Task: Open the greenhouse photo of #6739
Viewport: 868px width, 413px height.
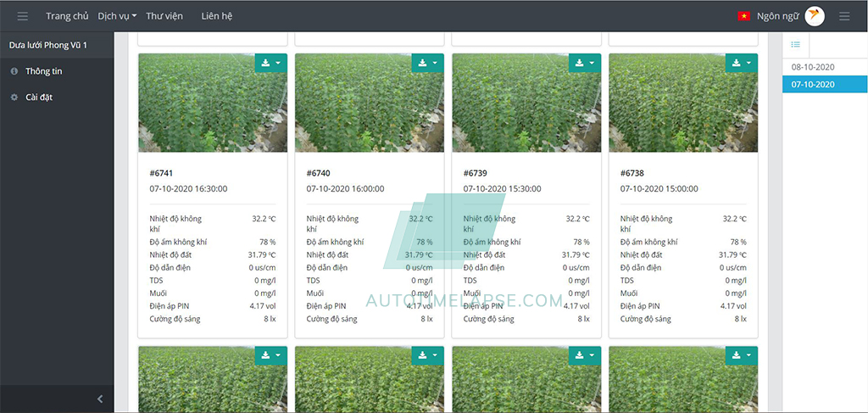Action: (x=526, y=103)
